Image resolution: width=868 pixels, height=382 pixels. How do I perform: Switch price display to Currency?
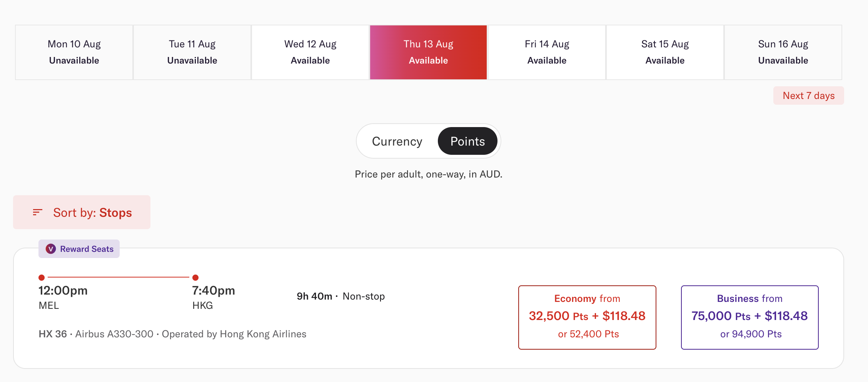coord(397,141)
